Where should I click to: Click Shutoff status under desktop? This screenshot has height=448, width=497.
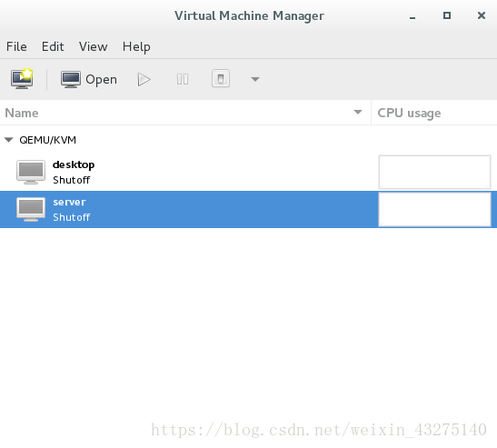click(72, 180)
